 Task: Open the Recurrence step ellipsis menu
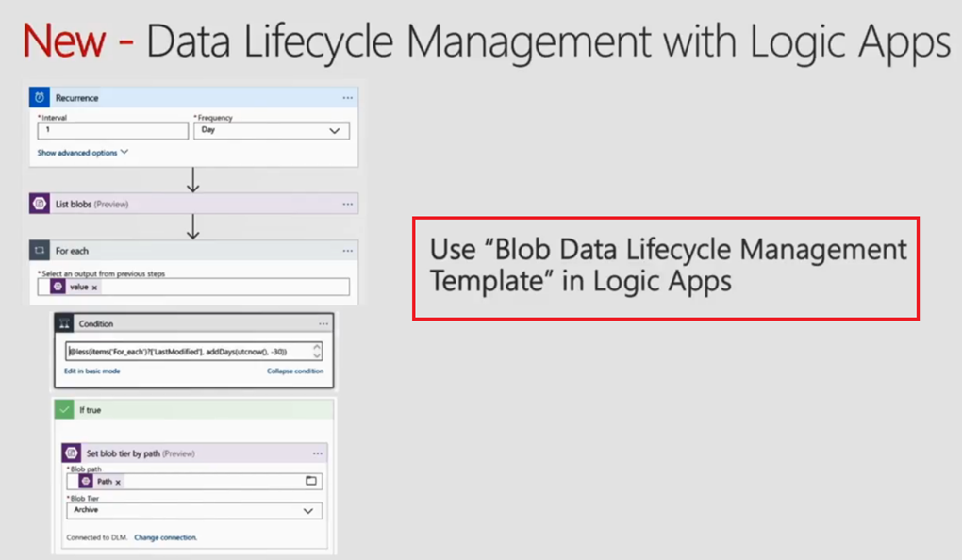pyautogui.click(x=348, y=98)
